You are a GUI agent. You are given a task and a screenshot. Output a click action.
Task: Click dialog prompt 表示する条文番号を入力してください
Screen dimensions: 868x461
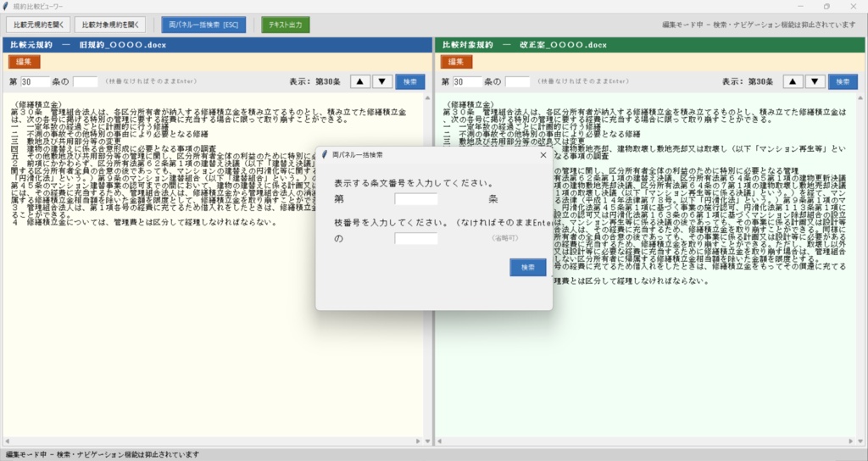tap(414, 183)
